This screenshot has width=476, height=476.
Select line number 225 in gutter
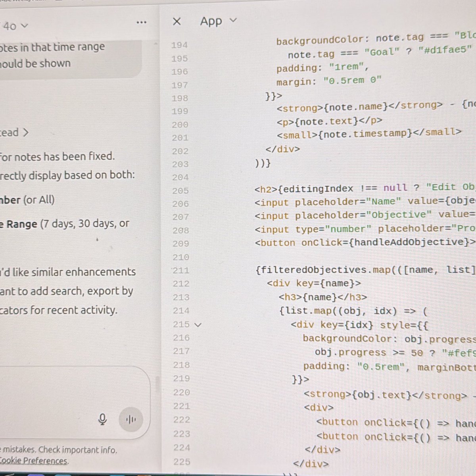(x=182, y=462)
